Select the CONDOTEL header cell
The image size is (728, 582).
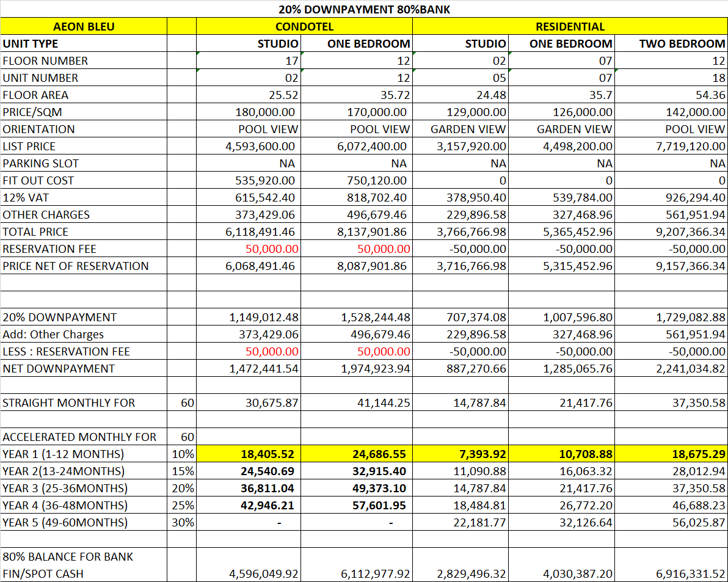coord(304,27)
